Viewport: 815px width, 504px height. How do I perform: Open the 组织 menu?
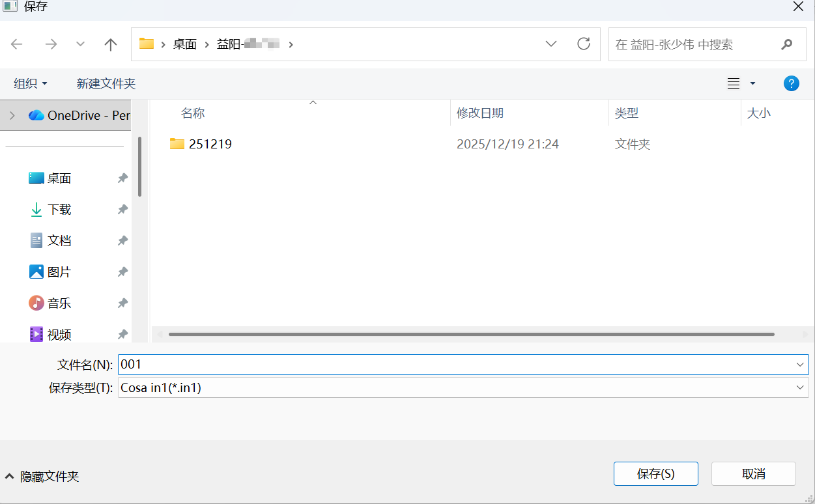pyautogui.click(x=31, y=83)
